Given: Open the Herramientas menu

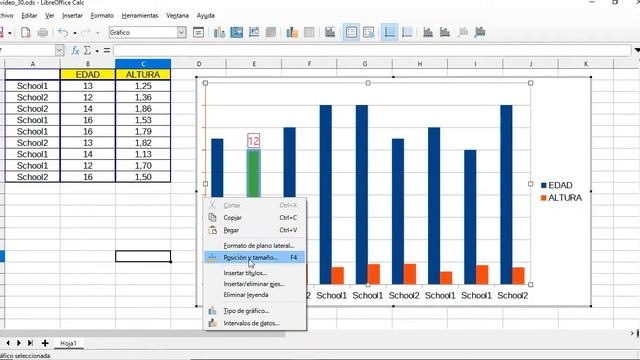Looking at the screenshot, I should click(140, 16).
